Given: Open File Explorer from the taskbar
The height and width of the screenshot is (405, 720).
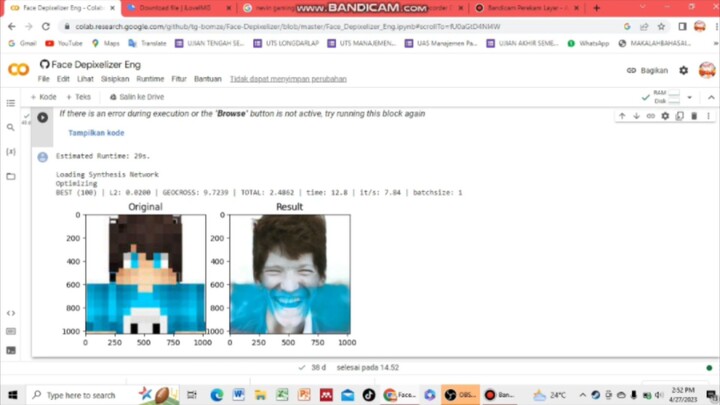Looking at the screenshot, I should (x=260, y=395).
